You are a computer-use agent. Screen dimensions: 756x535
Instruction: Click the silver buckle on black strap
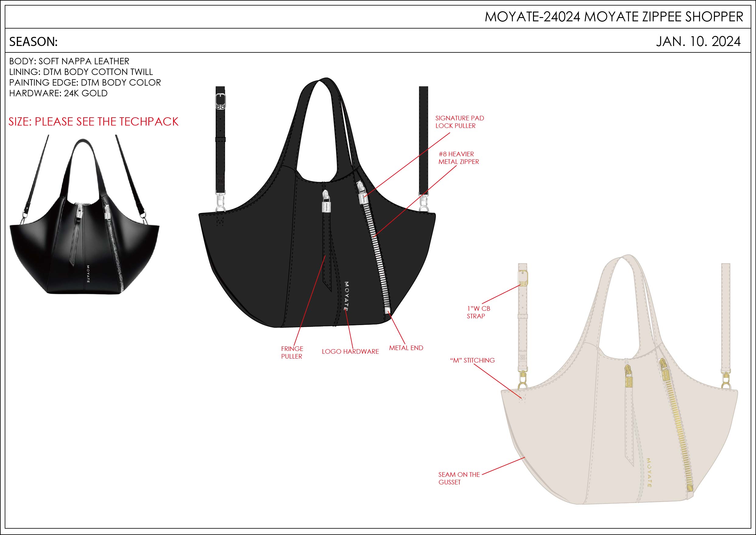pos(220,101)
